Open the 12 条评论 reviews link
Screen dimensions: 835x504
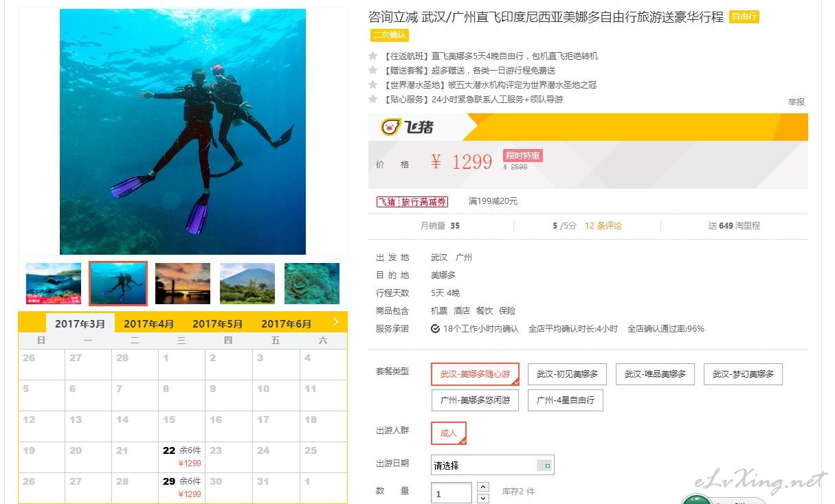[x=603, y=225]
